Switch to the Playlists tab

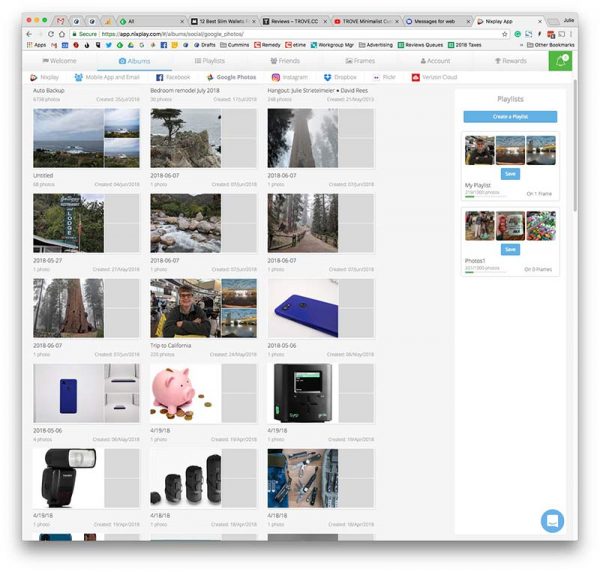(x=210, y=61)
